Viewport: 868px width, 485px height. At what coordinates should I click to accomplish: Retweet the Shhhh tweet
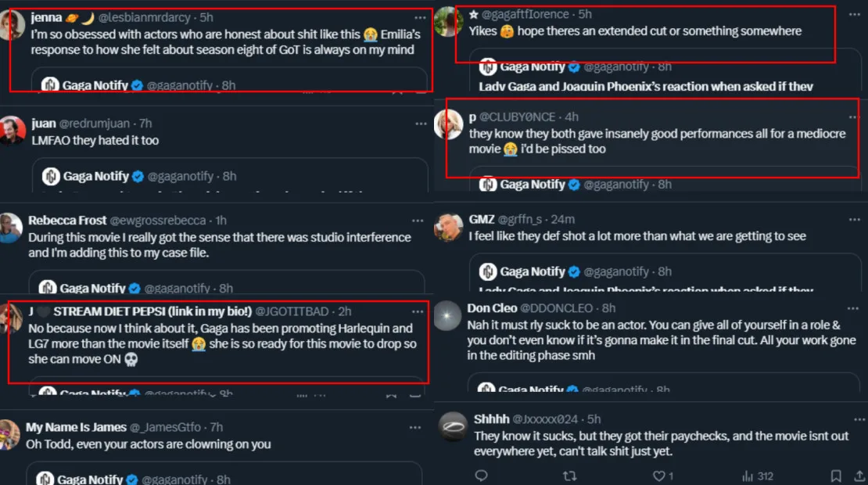pyautogui.click(x=570, y=476)
